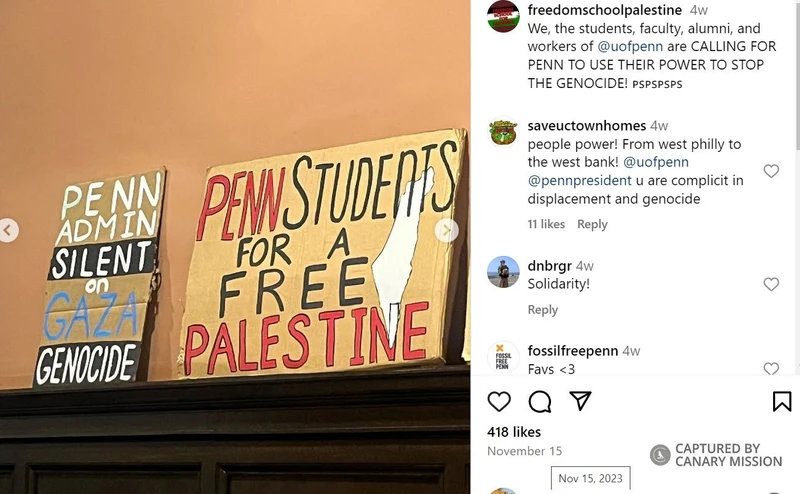Like the saveuctownhomes comment
Screen dimensions: 800x494
pyautogui.click(x=771, y=170)
